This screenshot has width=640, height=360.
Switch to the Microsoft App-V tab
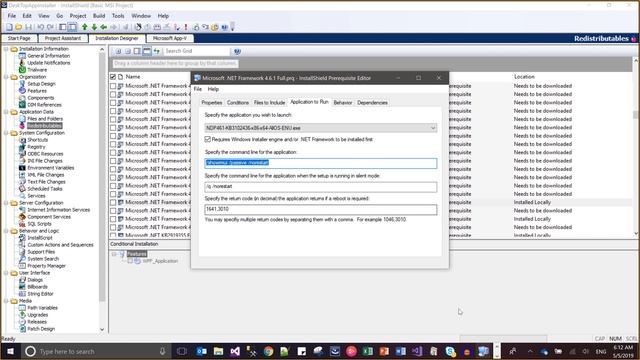coord(170,38)
